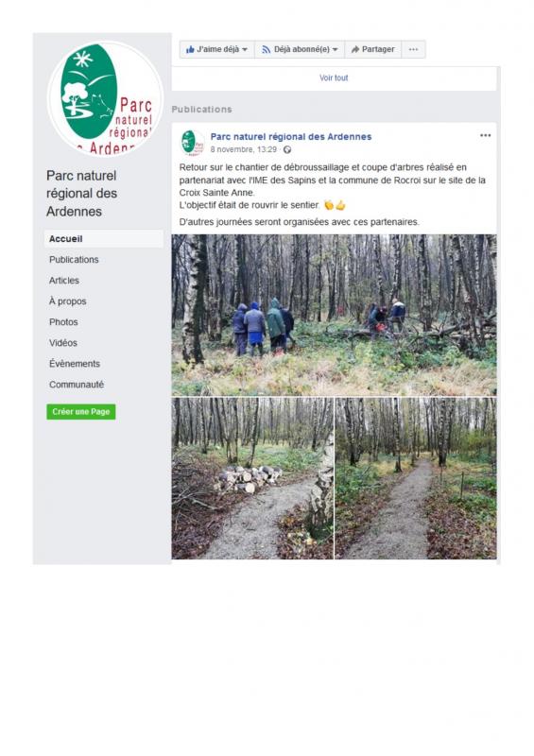This screenshot has height=756, width=534.
Task: Go to the Publications sidebar item
Action: pos(74,259)
